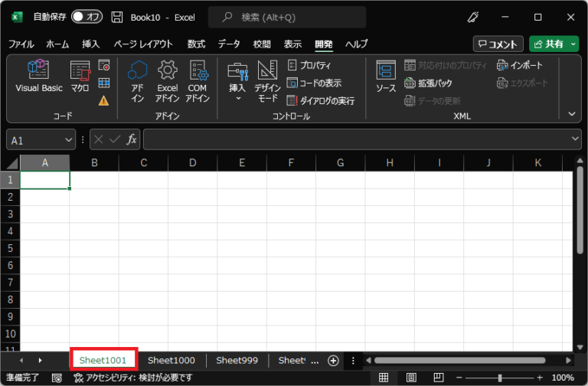The height and width of the screenshot is (386, 588).
Task: Click the 共有 share button
Action: tap(553, 44)
